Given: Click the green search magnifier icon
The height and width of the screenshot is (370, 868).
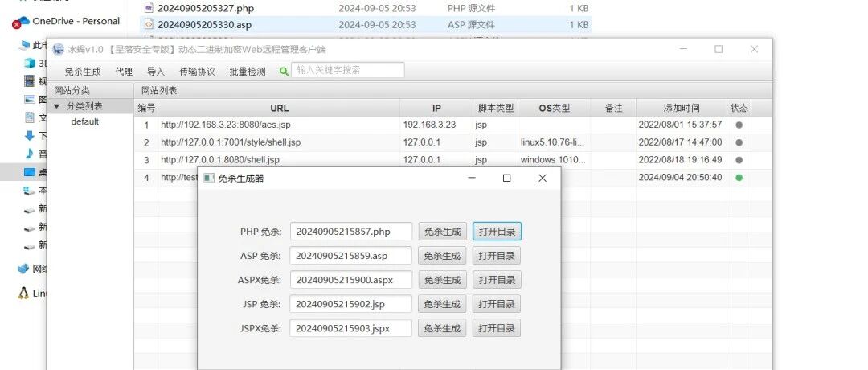Looking at the screenshot, I should (284, 71).
